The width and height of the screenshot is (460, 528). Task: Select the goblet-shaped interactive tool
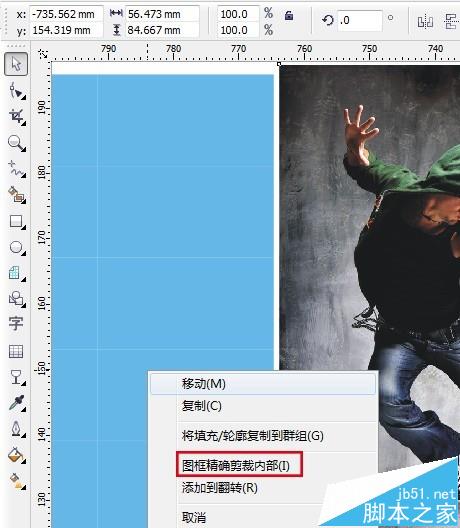coord(15,377)
